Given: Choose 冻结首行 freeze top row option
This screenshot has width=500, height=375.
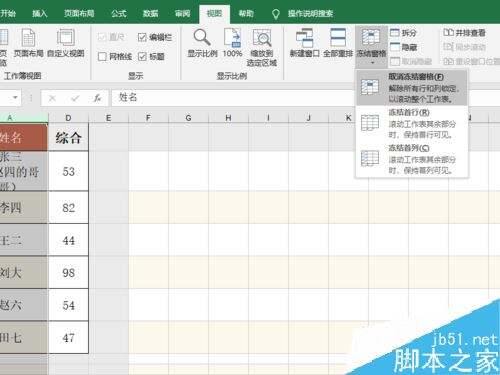Looking at the screenshot, I should 412,123.
